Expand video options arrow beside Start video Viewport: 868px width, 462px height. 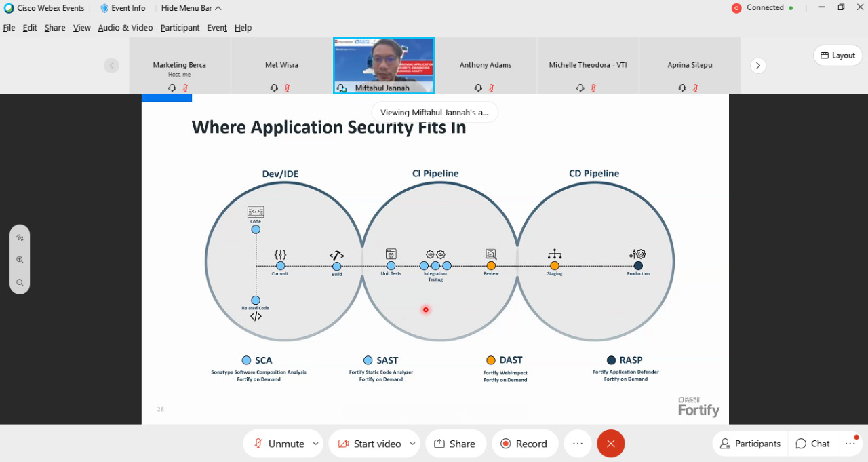(x=412, y=444)
